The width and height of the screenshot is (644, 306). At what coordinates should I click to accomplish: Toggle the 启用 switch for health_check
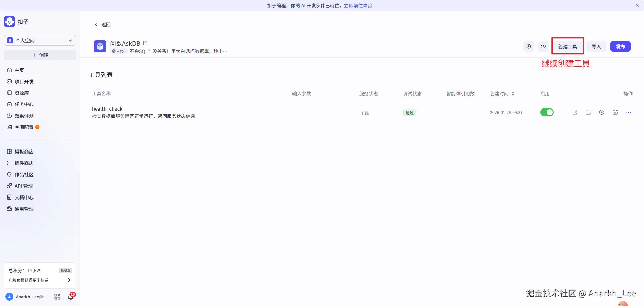(547, 112)
